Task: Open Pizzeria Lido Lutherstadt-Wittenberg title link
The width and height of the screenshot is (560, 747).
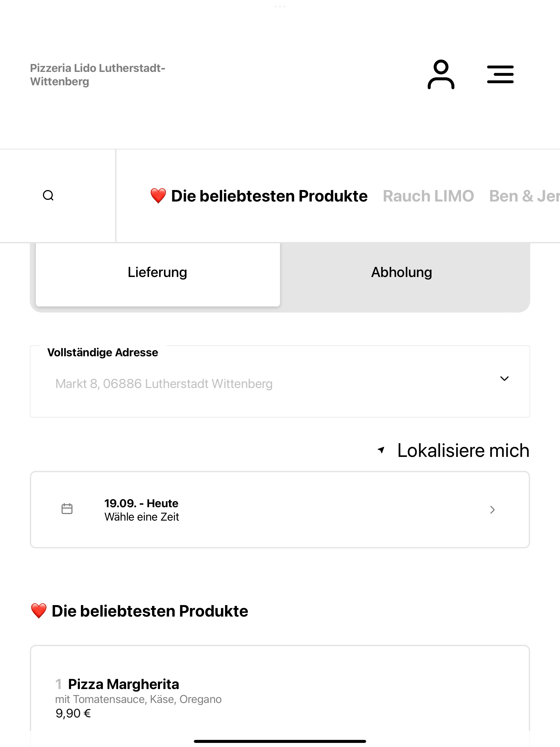Action: click(98, 75)
